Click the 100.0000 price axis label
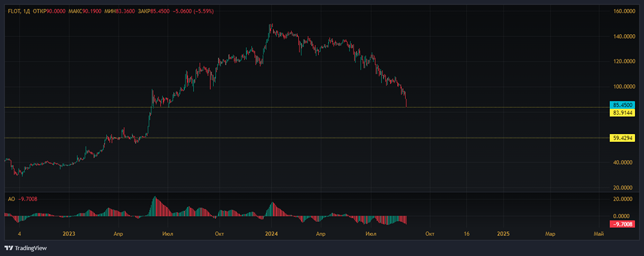The image size is (644, 256). pyautogui.click(x=624, y=86)
